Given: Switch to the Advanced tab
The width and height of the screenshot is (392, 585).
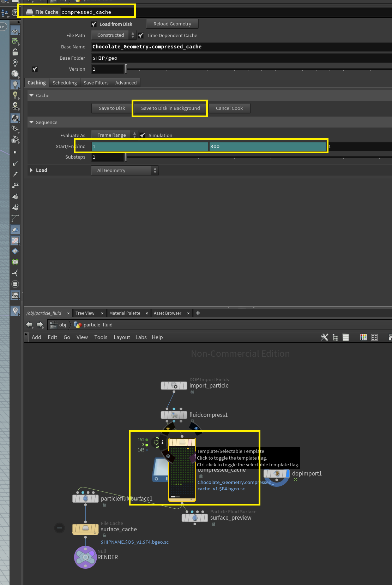Looking at the screenshot, I should (x=126, y=83).
